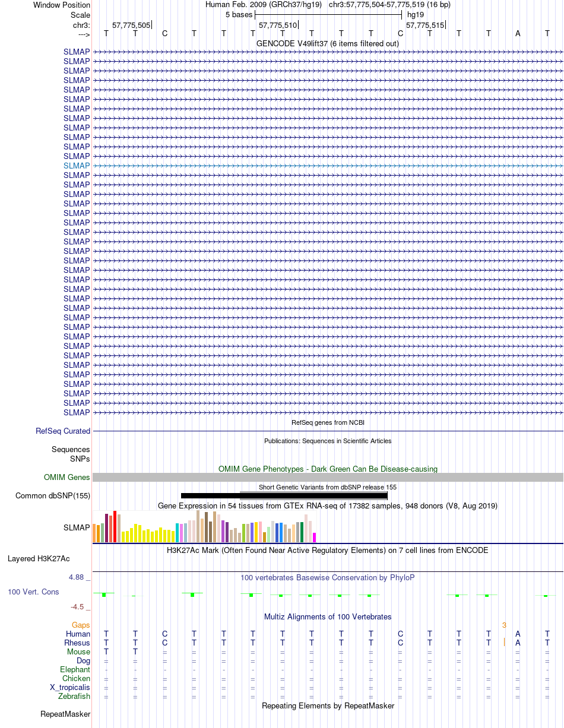Open the 'Layered H3K27Ac' track label

click(39, 558)
